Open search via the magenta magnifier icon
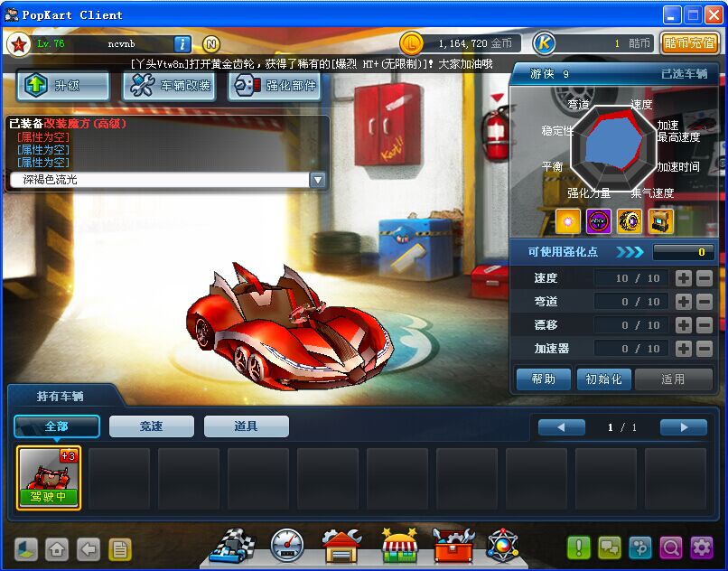Viewport: 728px width, 571px height. click(671, 548)
